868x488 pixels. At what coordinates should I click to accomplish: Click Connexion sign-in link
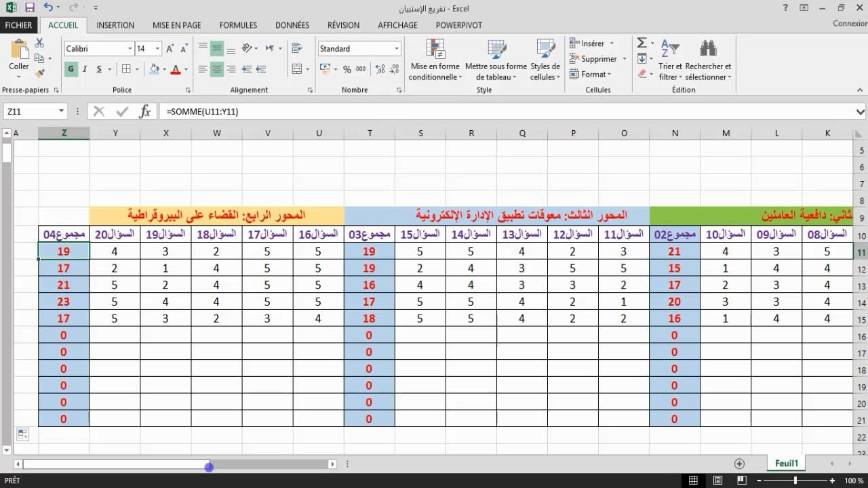click(x=850, y=24)
